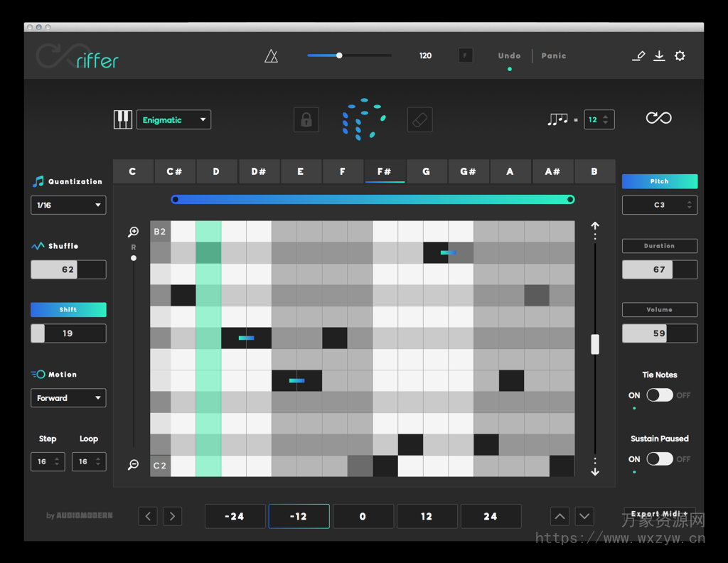Select the pencil edit icon in the toolbar

point(638,55)
